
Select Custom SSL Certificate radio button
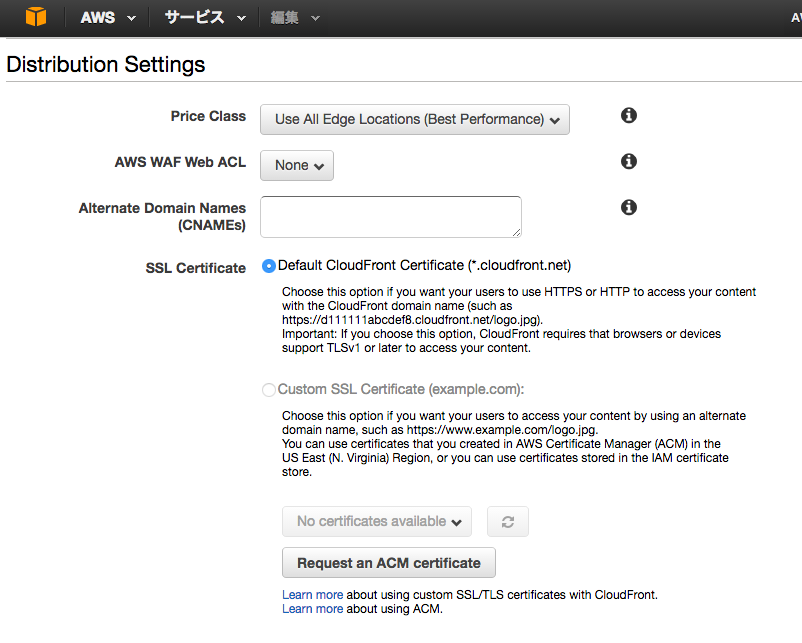(269, 390)
